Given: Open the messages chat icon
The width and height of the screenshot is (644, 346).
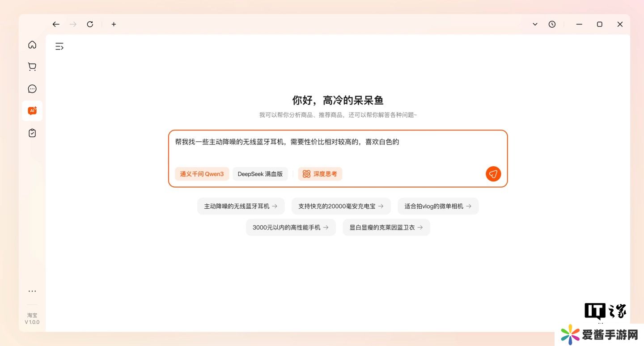Looking at the screenshot, I should (x=32, y=89).
